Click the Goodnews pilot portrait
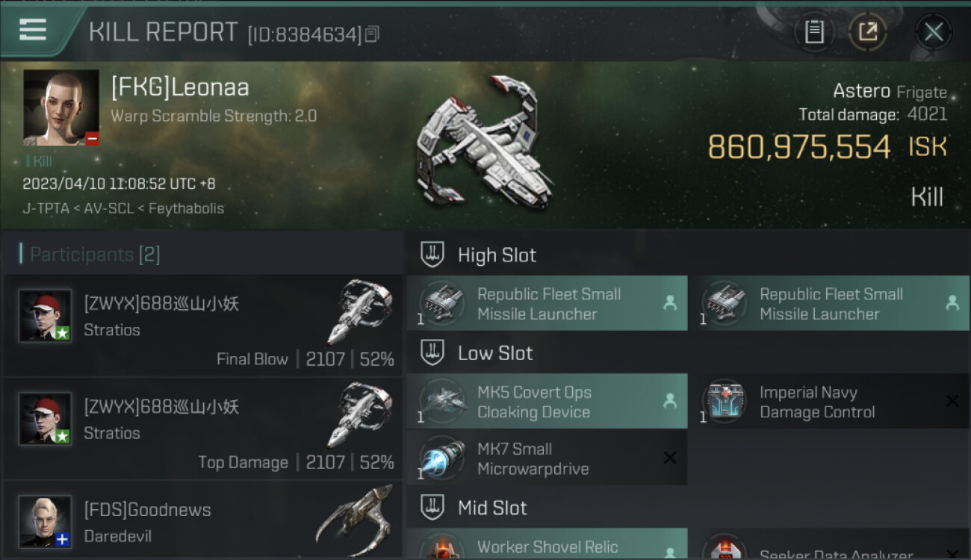Image resolution: width=971 pixels, height=560 pixels. pos(46,521)
